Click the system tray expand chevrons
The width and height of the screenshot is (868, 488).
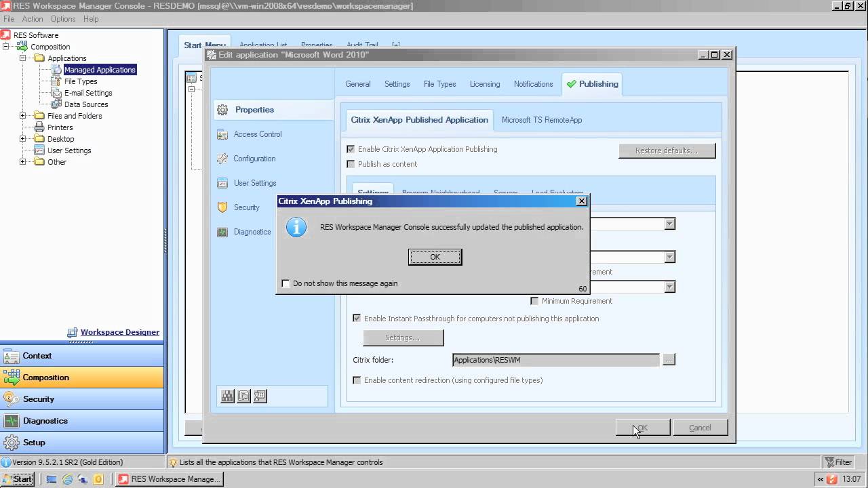[821, 479]
